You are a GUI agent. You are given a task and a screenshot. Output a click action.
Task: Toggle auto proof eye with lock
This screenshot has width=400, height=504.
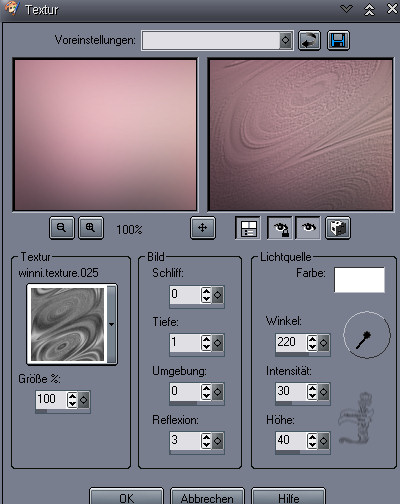pyautogui.click(x=280, y=228)
